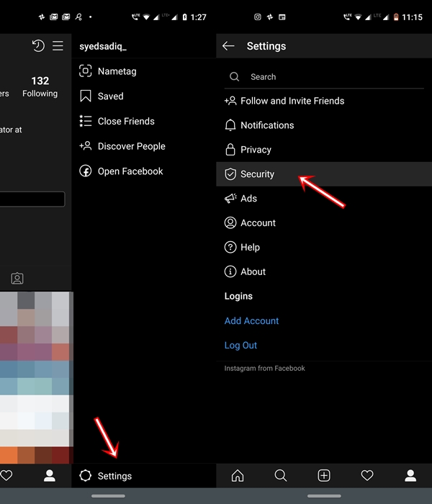Open Follow and Invite Friends

324,101
